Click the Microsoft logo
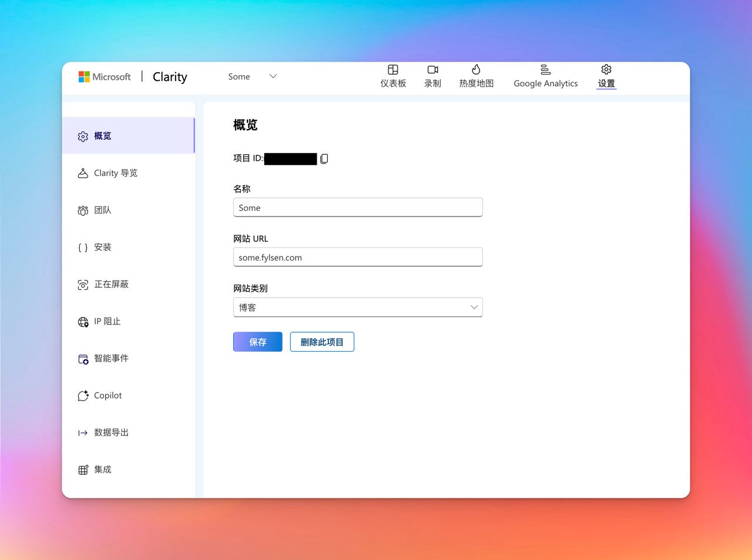Image resolution: width=752 pixels, height=560 pixels. 105,77
